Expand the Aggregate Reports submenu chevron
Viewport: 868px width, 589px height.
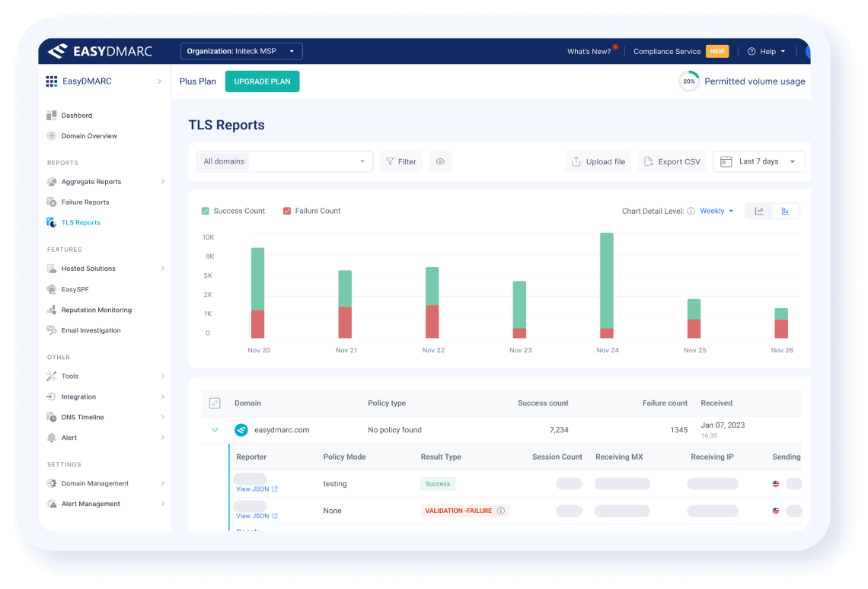pyautogui.click(x=163, y=181)
